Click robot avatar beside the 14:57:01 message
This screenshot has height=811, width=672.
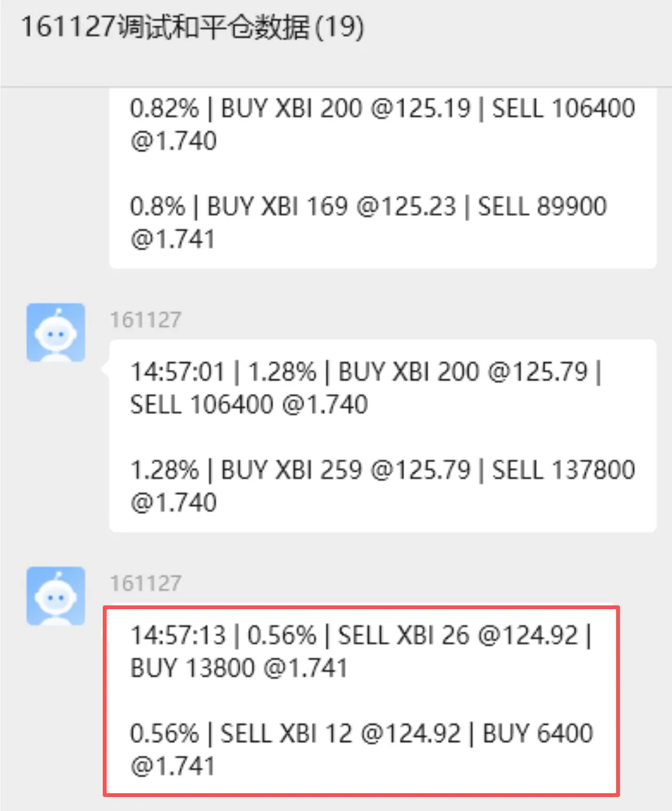(56, 333)
